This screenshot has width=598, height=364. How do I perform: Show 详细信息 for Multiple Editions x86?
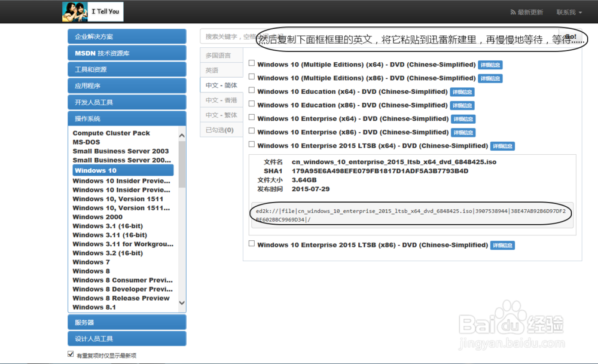[490, 78]
